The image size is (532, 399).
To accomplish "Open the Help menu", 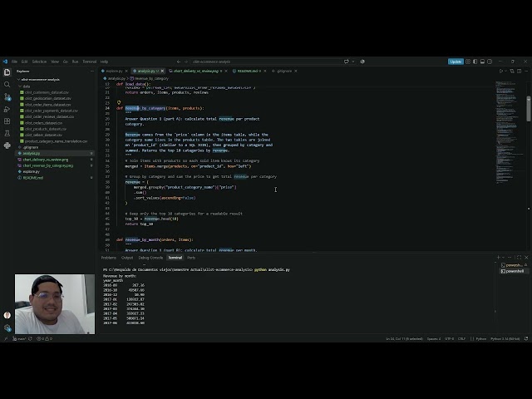I will click(x=104, y=62).
